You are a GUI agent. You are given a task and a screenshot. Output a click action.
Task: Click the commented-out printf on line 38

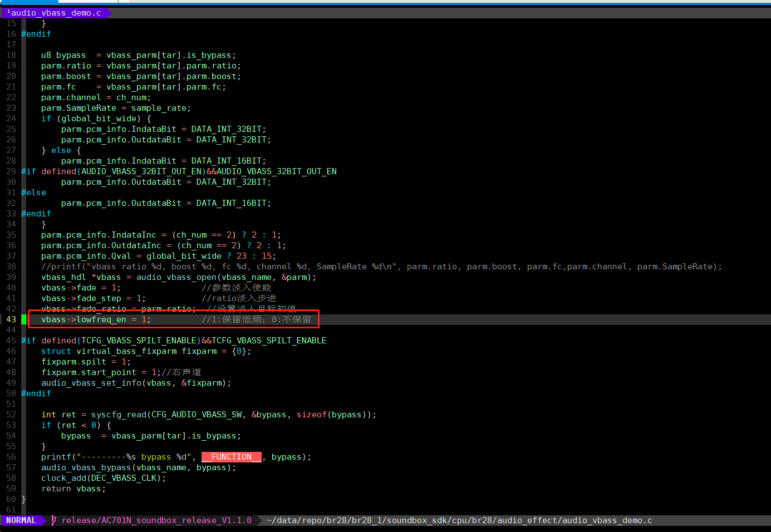click(381, 267)
